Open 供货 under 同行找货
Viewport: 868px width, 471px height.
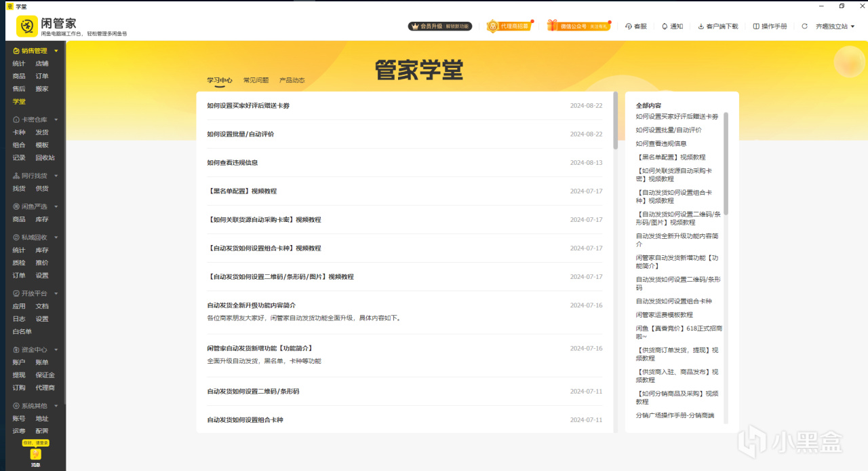42,189
